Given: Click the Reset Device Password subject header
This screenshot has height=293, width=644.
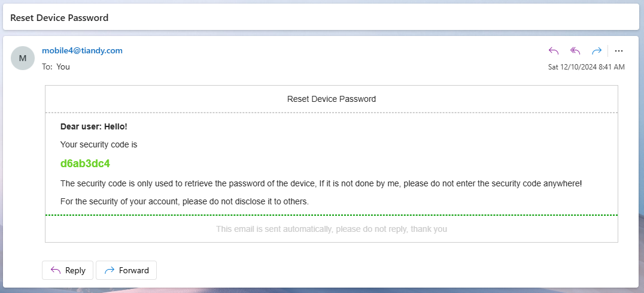Looking at the screenshot, I should pos(59,17).
